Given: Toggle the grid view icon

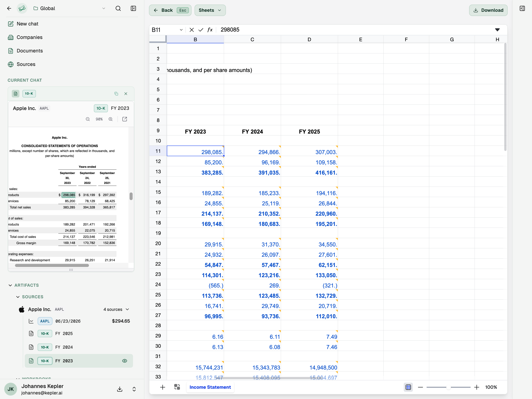Looking at the screenshot, I should click(408, 387).
